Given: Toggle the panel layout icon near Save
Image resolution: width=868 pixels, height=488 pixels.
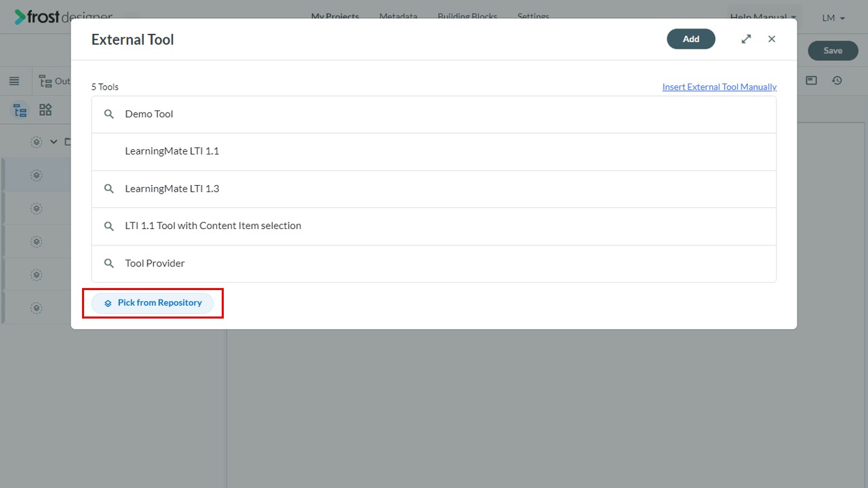Looking at the screenshot, I should coord(811,81).
